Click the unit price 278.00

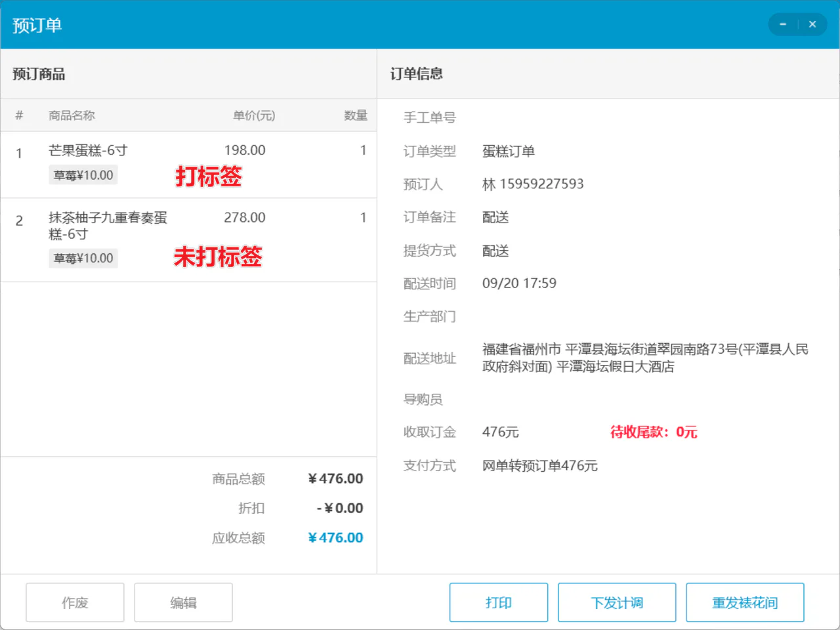245,217
